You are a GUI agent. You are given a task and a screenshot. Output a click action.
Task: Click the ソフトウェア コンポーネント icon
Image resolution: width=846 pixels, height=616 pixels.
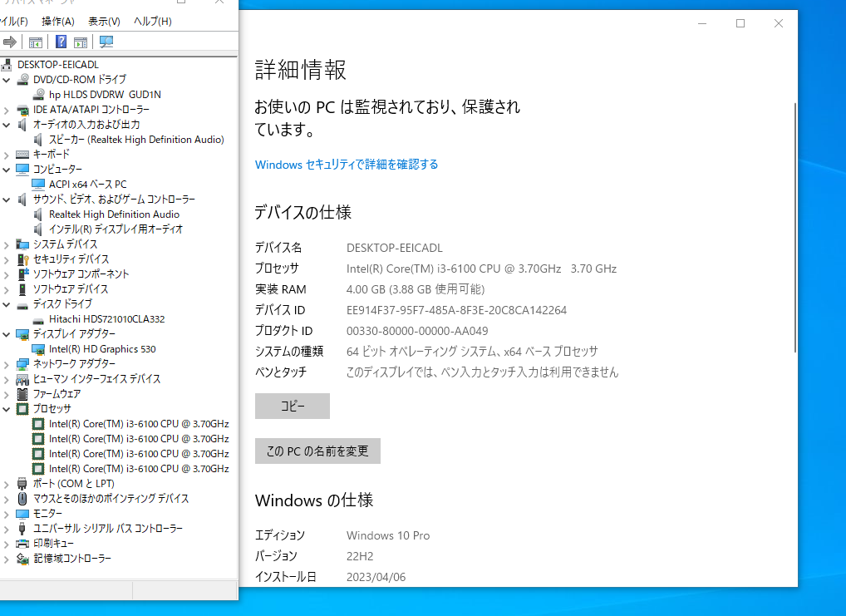point(22,274)
